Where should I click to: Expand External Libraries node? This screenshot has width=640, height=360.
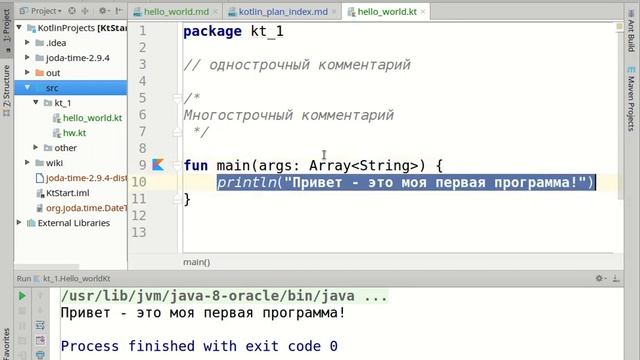(19, 222)
